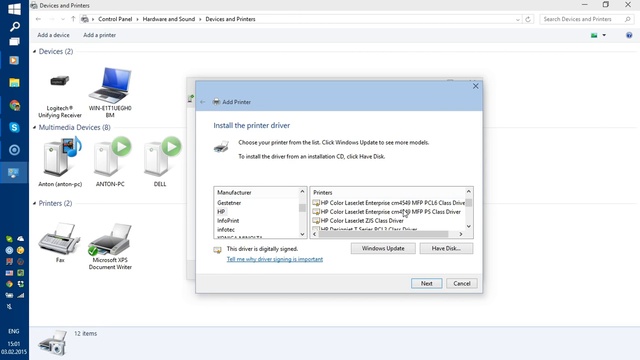Open the media player taskbar icon
The width and height of the screenshot is (640, 360).
coord(14,60)
